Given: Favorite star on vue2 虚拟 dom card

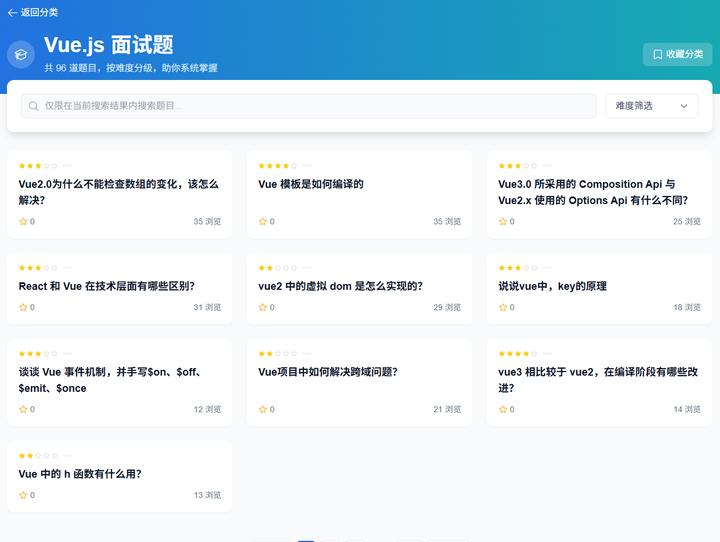Looking at the screenshot, I should click(263, 307).
